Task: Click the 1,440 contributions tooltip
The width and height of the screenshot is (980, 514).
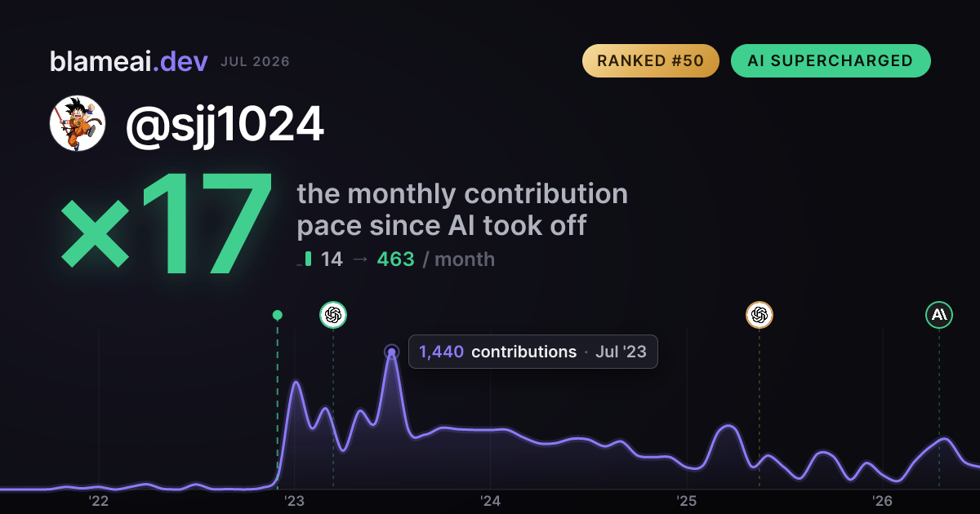Action: pos(533,352)
